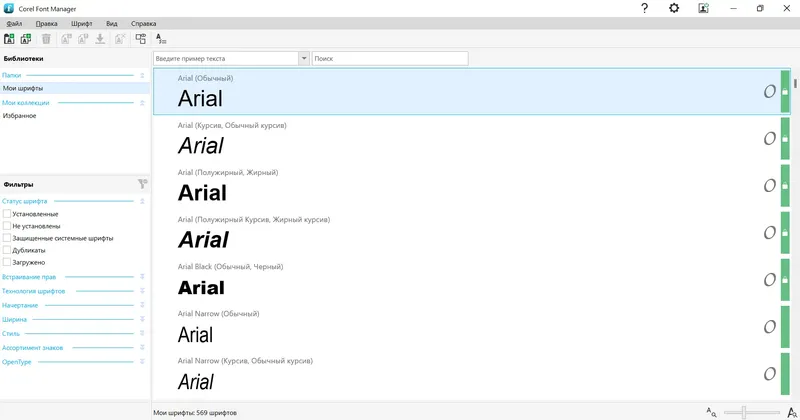Expand the Стиль filter group
Viewport: 800px width, 420px height.
pyautogui.click(x=142, y=333)
